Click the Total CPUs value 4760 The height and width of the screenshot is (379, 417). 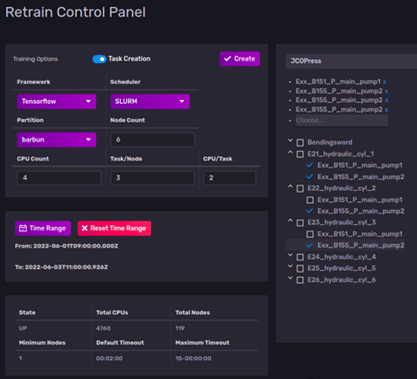pyautogui.click(x=103, y=328)
